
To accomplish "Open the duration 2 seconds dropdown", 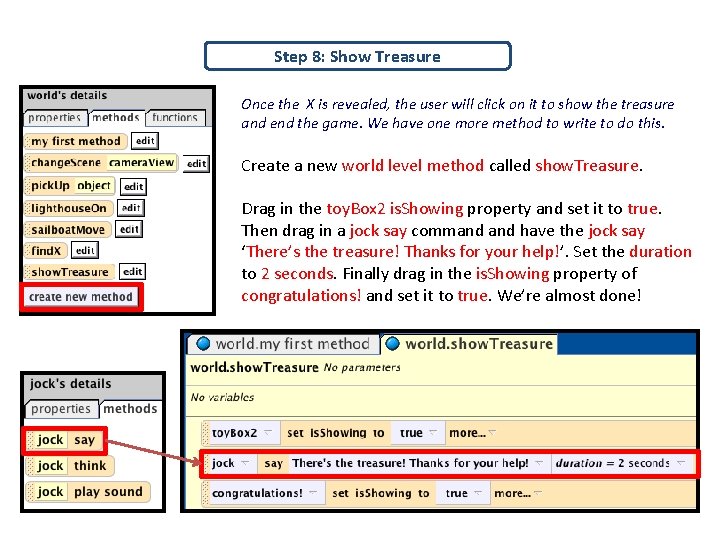I will (x=622, y=463).
